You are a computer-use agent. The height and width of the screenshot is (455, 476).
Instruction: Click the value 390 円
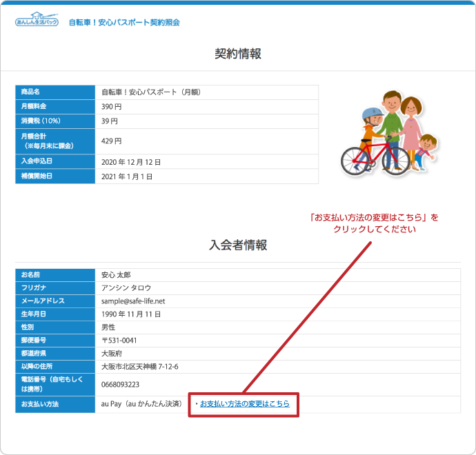(x=111, y=107)
